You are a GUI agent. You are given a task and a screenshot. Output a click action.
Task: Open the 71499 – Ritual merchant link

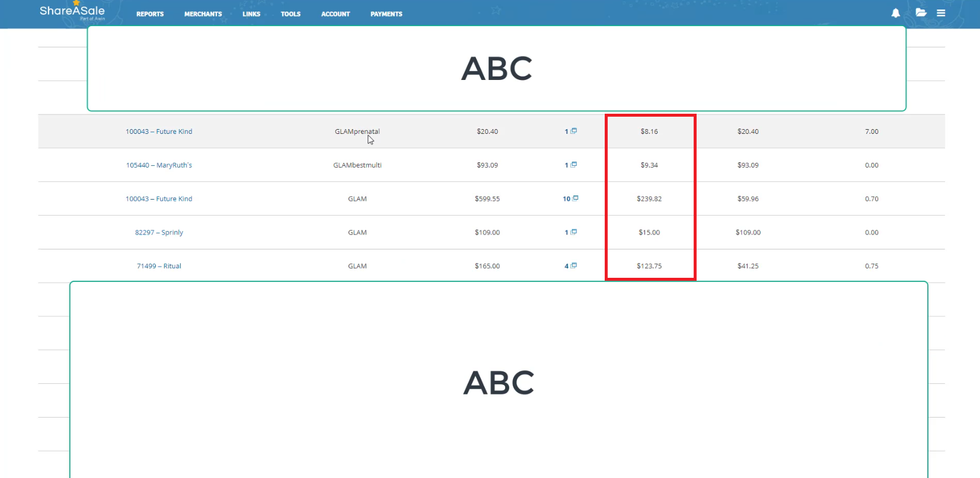coord(159,267)
